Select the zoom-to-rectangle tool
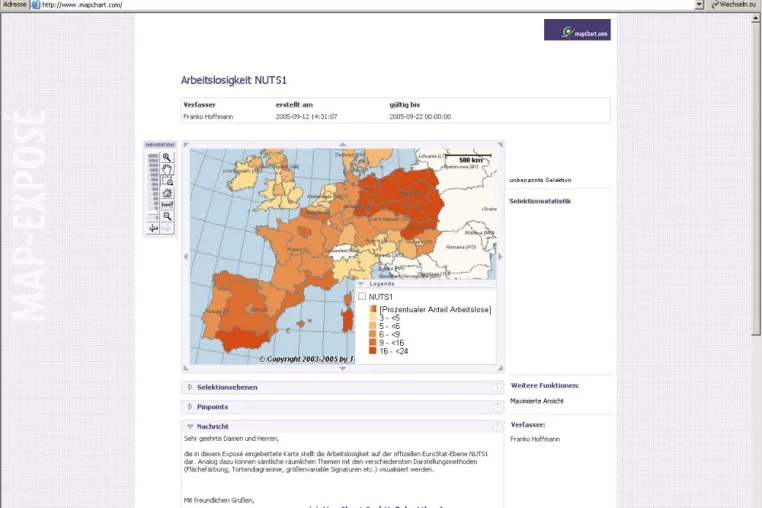762x508 pixels. (167, 181)
